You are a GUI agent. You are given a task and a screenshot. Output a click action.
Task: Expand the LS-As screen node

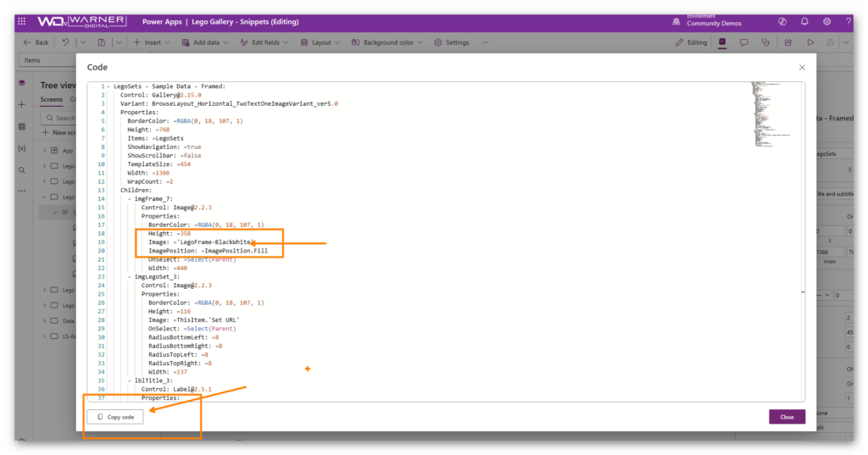tap(44, 336)
